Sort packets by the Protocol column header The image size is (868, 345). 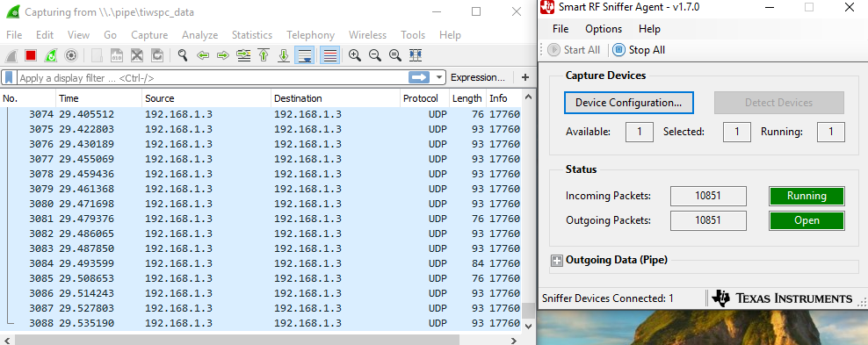[x=424, y=98]
